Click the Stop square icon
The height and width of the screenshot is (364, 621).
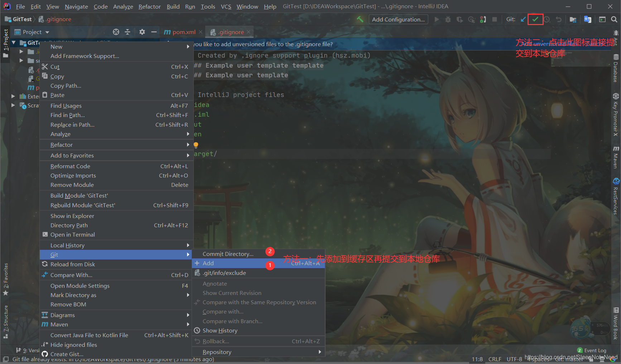(495, 19)
